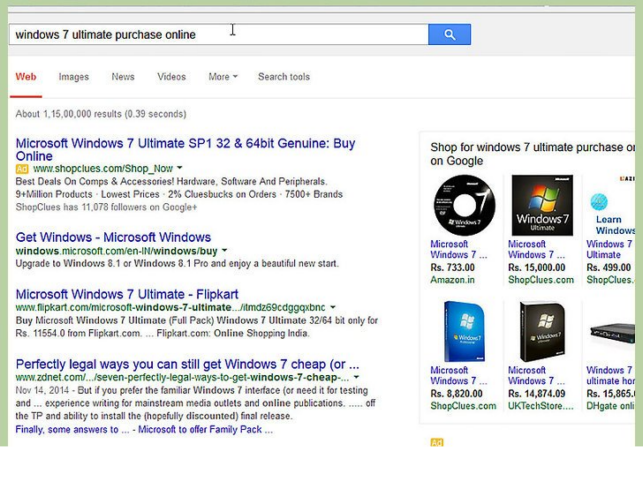Expand the More dropdown menu
The width and height of the screenshot is (643, 482).
pos(223,77)
